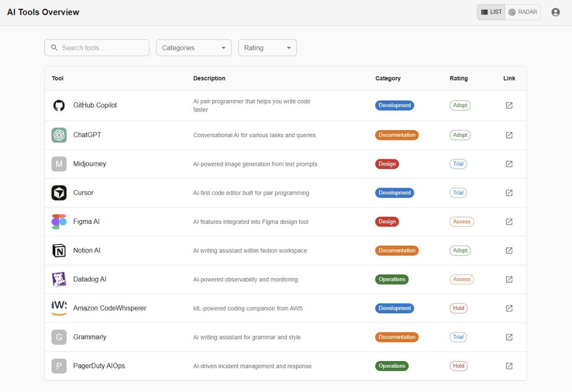Click the Cursor app logo icon
Viewport: 572px width, 392px height.
[x=59, y=193]
